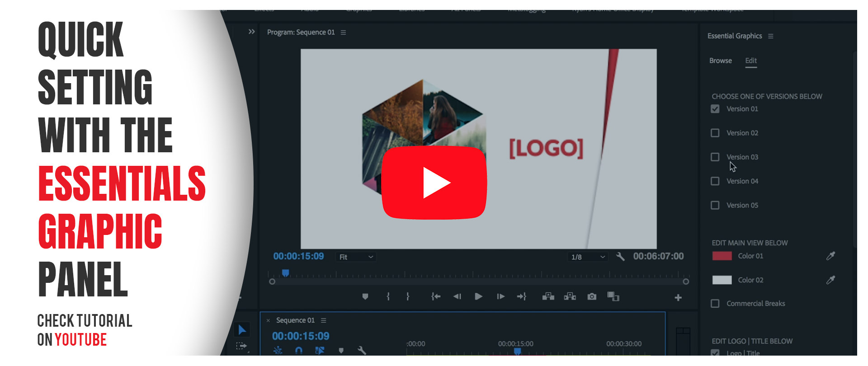Click the Mark Out button
This screenshot has width=868, height=366.
(408, 296)
